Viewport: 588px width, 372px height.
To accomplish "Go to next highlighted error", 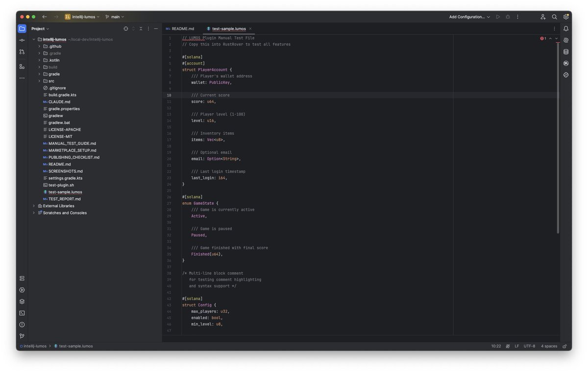I will pyautogui.click(x=556, y=38).
